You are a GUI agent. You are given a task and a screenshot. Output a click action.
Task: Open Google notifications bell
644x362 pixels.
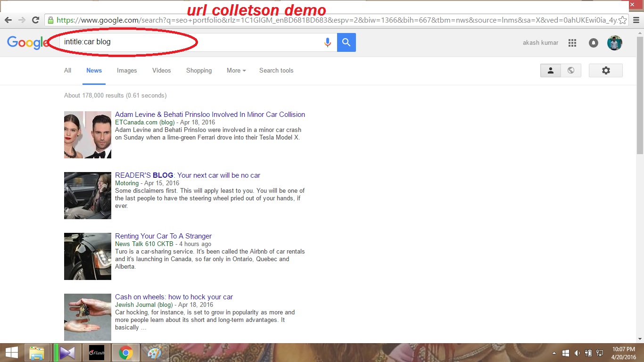(594, 43)
